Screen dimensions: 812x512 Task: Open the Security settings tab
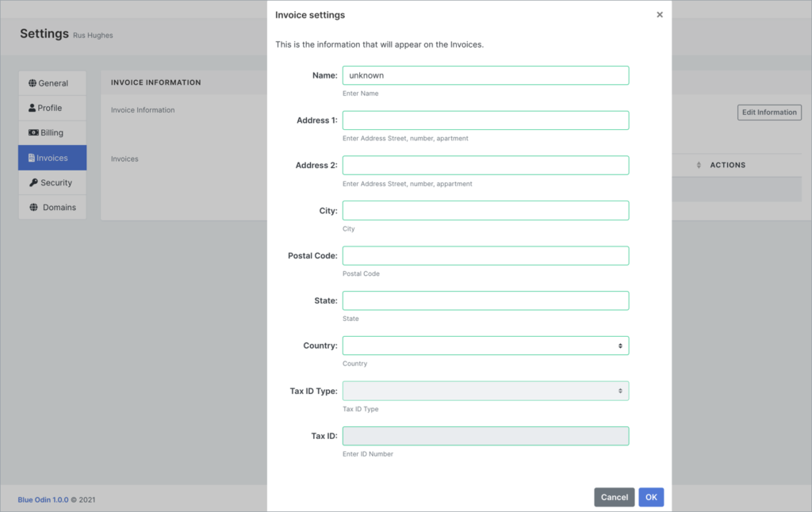[x=52, y=183]
